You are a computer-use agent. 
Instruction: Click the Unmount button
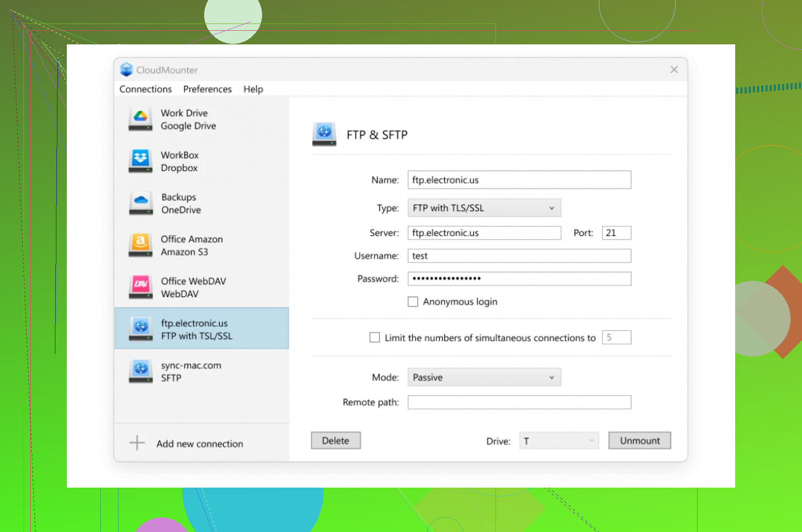(x=640, y=441)
